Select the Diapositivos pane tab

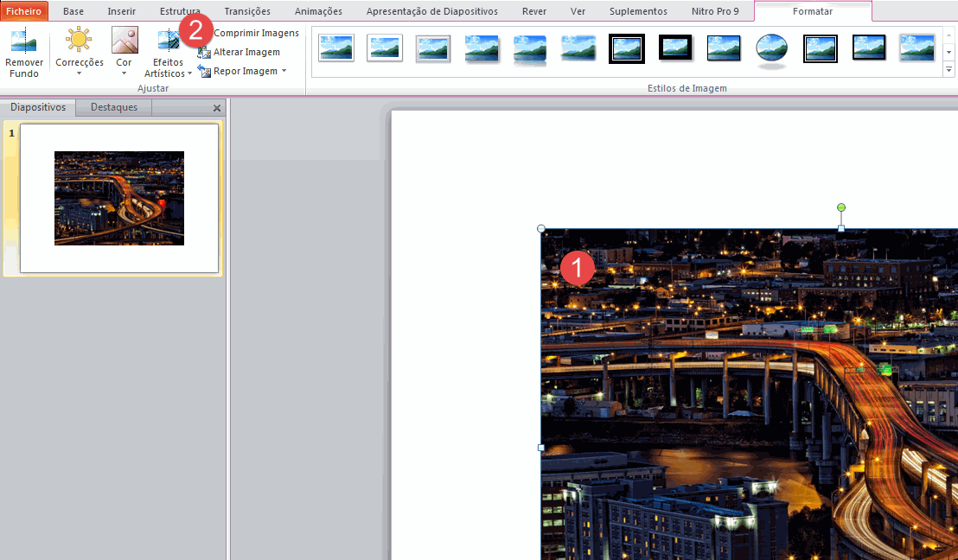[38, 107]
